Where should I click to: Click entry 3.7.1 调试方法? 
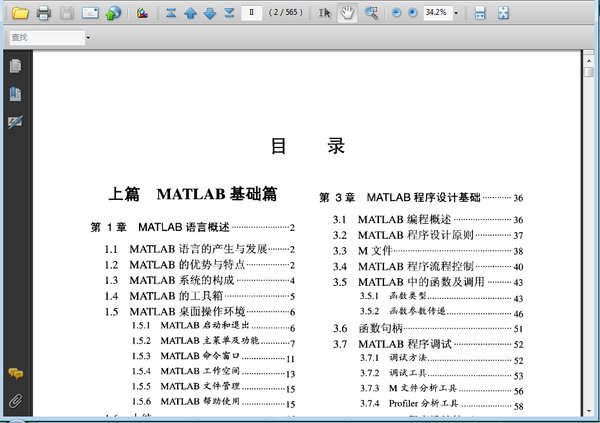(442, 358)
